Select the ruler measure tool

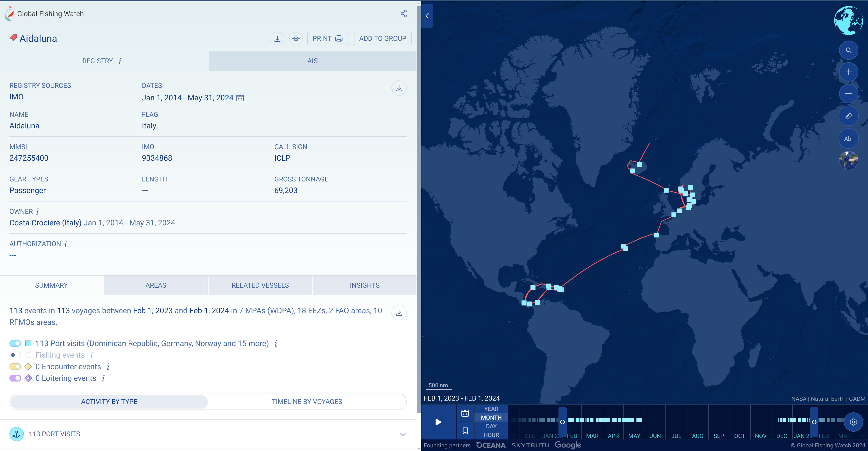pos(848,116)
